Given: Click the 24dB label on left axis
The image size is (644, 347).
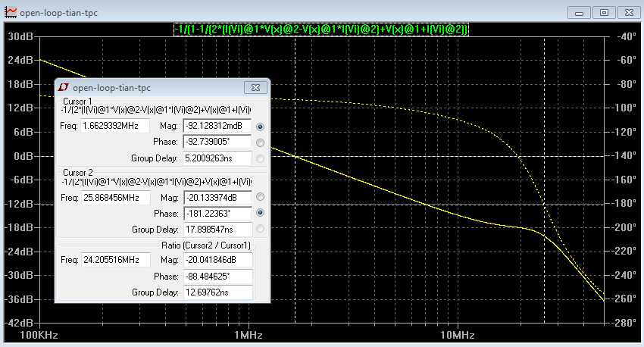Looking at the screenshot, I should click(20, 61).
